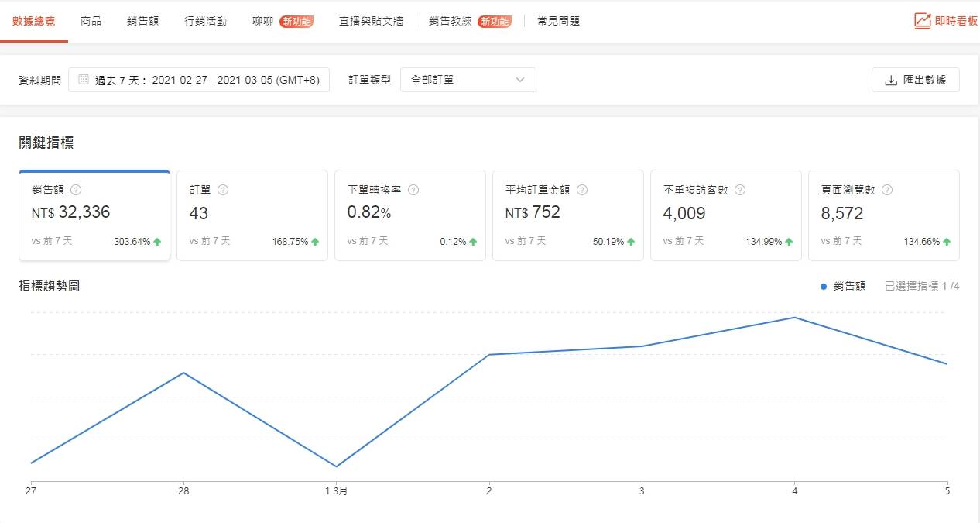
Task: Expand dropdown chevron in 訂單類型 box
Action: (520, 80)
